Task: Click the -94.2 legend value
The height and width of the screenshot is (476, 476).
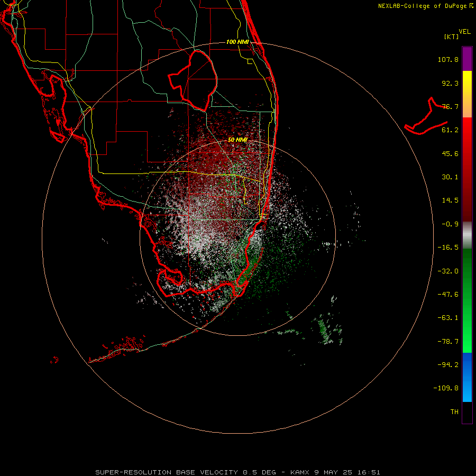Action: (448, 364)
